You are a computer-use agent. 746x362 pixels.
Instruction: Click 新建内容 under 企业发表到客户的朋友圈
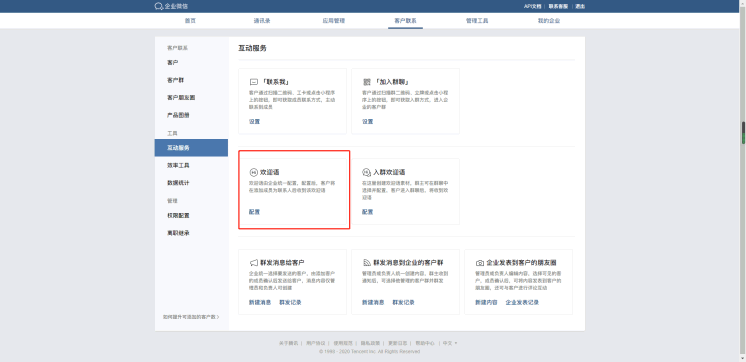click(x=486, y=303)
